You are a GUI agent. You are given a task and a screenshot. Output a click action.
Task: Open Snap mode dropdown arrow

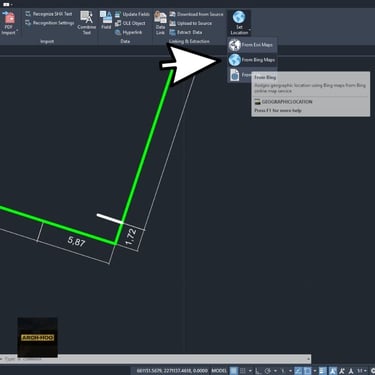[250, 371]
